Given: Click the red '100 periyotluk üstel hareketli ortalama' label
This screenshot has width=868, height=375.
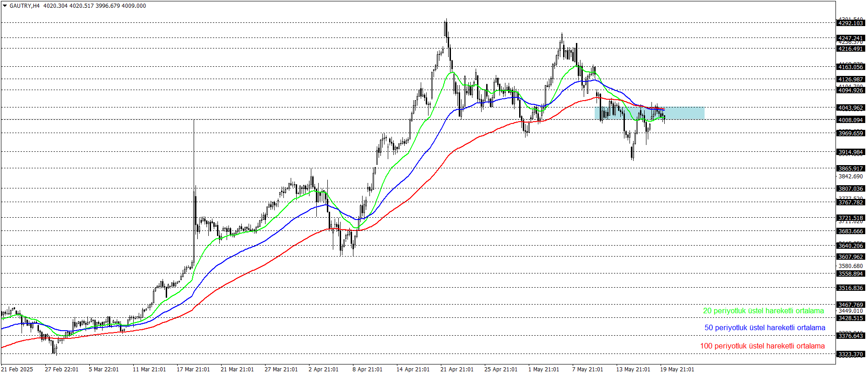Looking at the screenshot, I should pos(762,346).
